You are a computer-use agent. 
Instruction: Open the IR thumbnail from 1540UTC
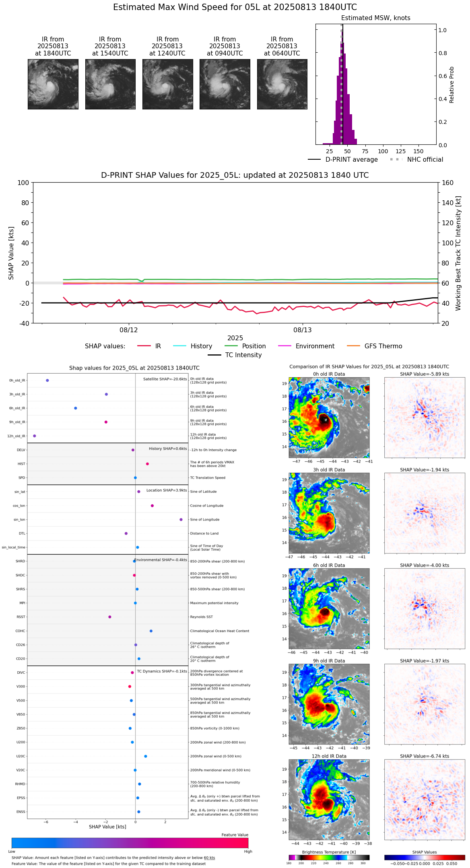coord(110,84)
